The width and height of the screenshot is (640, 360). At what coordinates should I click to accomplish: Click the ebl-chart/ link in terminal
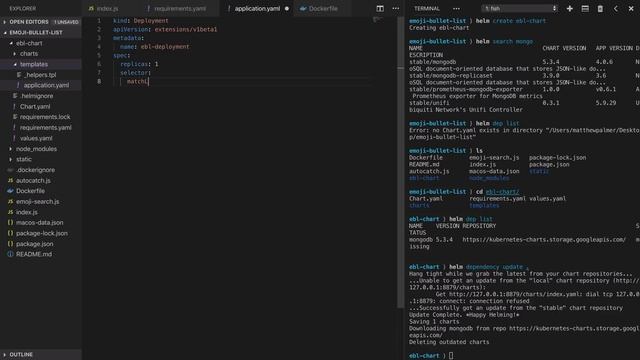(502, 192)
